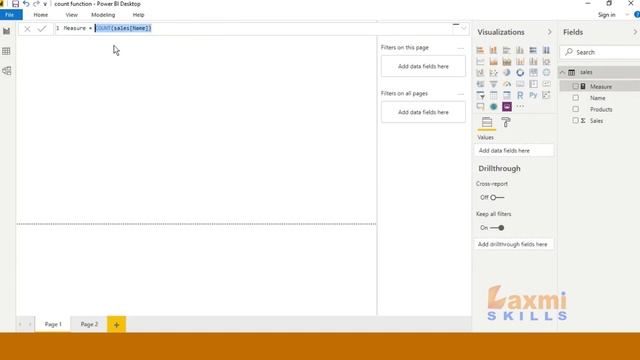Select the Page 1 tab

[53, 324]
